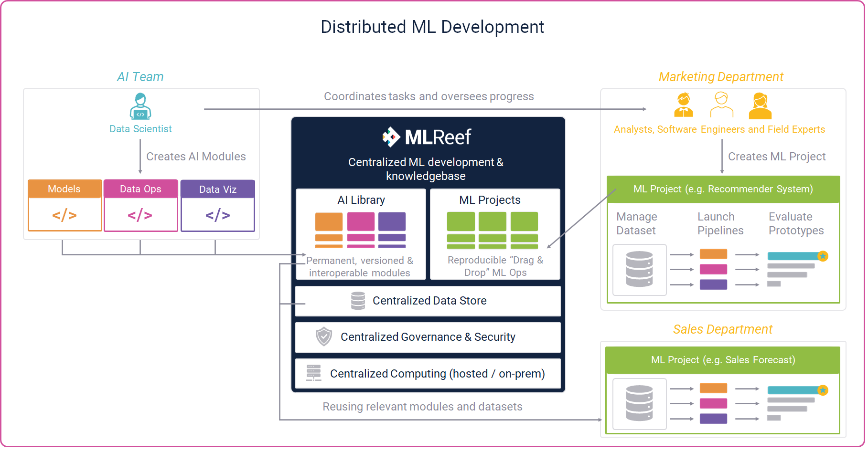Click the Centralized Computing server icon
Screen dimensions: 868x452
(x=313, y=373)
